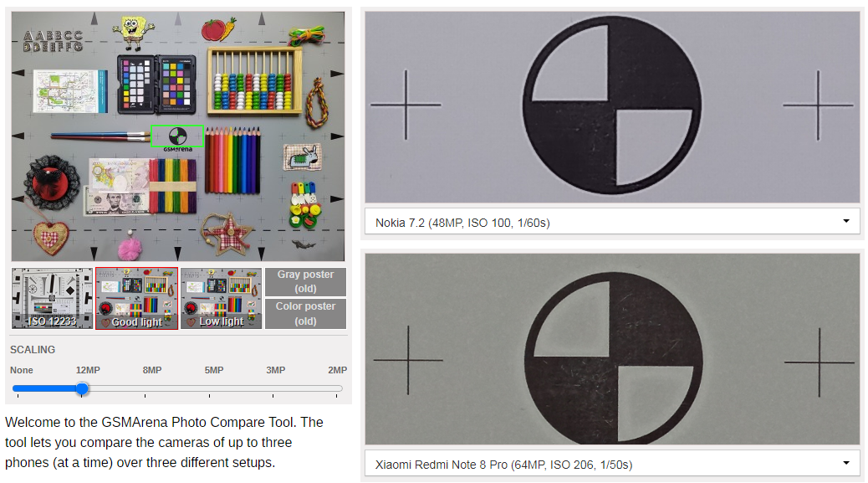Click the Nokia 7.2 crop image
The image size is (868, 483).
(612, 107)
